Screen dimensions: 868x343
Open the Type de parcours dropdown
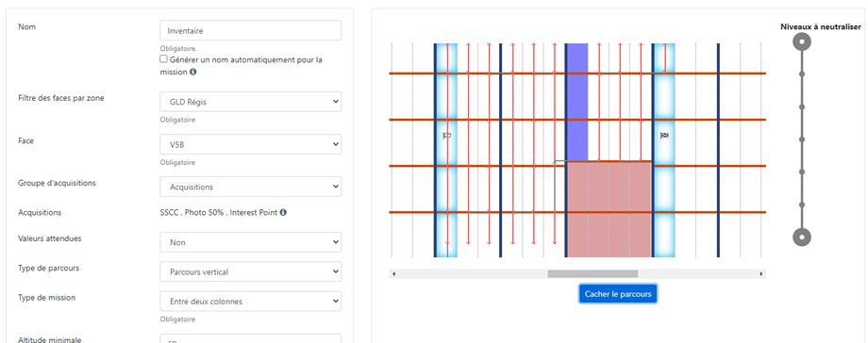click(x=250, y=272)
